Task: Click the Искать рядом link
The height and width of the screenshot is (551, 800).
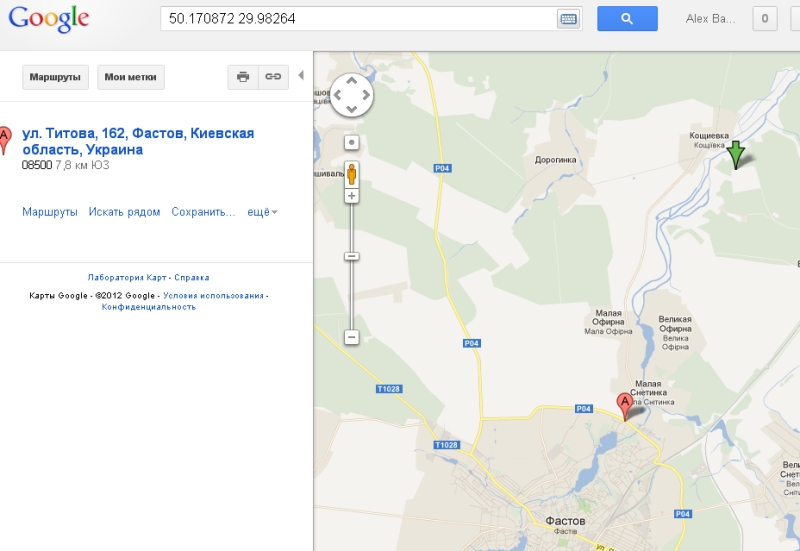Action: [x=124, y=212]
